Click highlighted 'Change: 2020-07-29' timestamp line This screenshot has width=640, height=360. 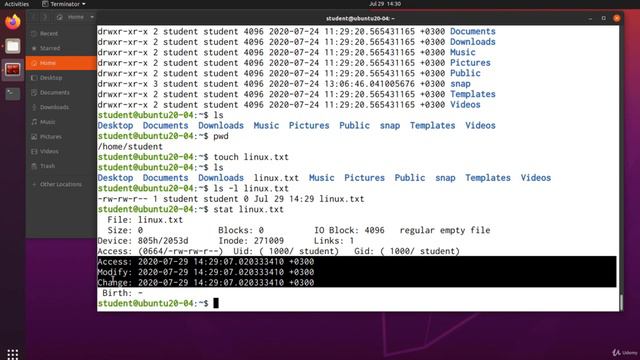[206, 282]
